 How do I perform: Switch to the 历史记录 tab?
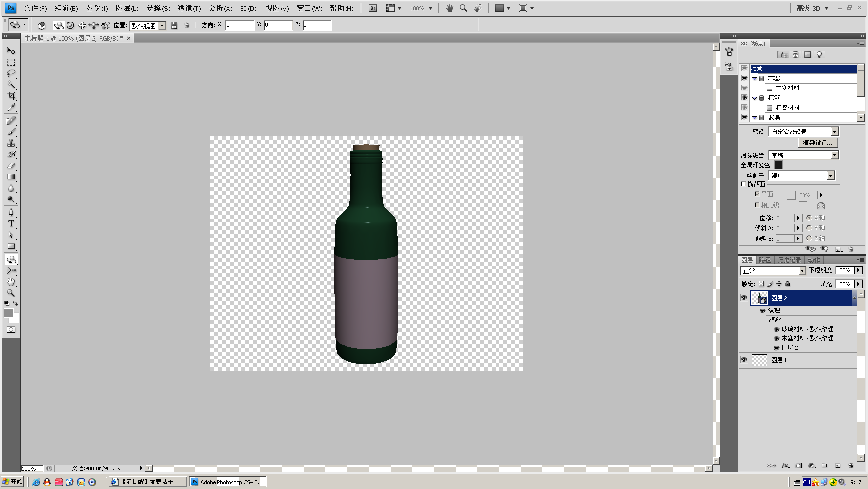(x=789, y=260)
